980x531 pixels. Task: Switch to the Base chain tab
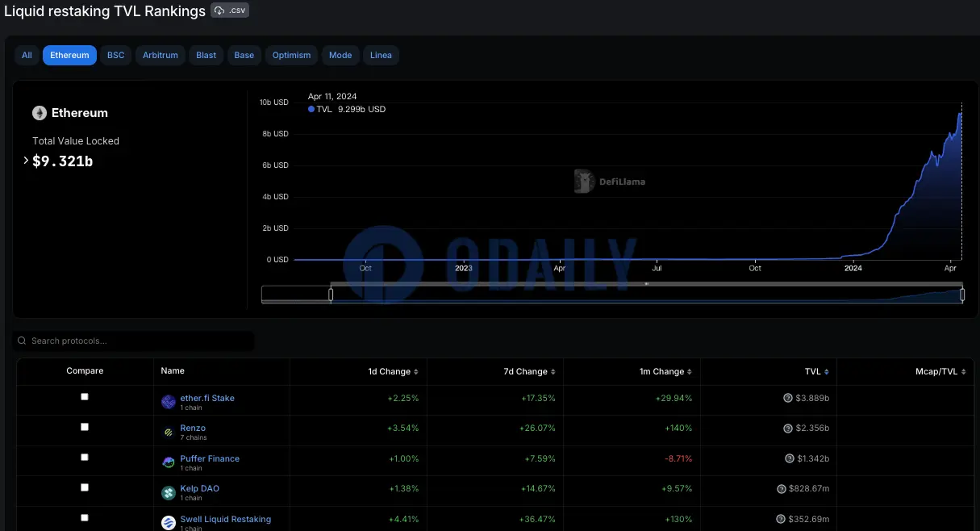click(x=244, y=55)
